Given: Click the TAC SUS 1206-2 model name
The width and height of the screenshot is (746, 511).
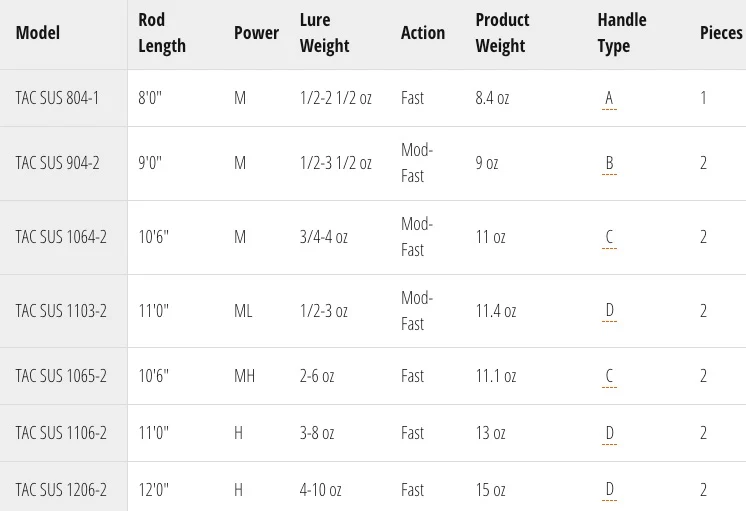Looking at the screenshot, I should click(60, 490).
